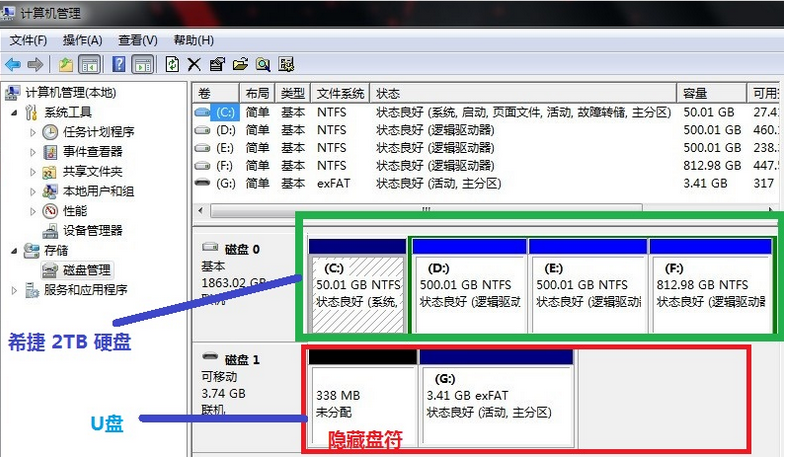Viewport: 788px width, 460px height.
Task: Select the G: 3.41 GB exFAT partition block
Action: (x=496, y=398)
